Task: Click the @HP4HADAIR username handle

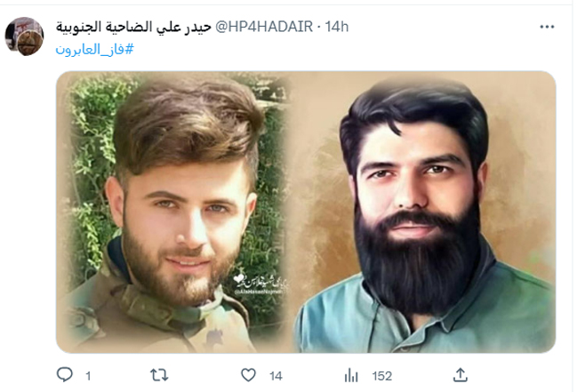Action: click(264, 27)
